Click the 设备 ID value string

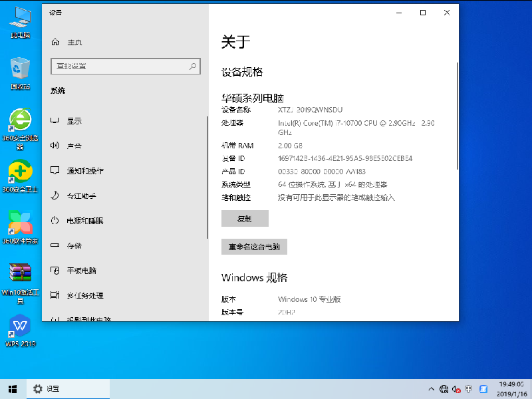pos(345,158)
